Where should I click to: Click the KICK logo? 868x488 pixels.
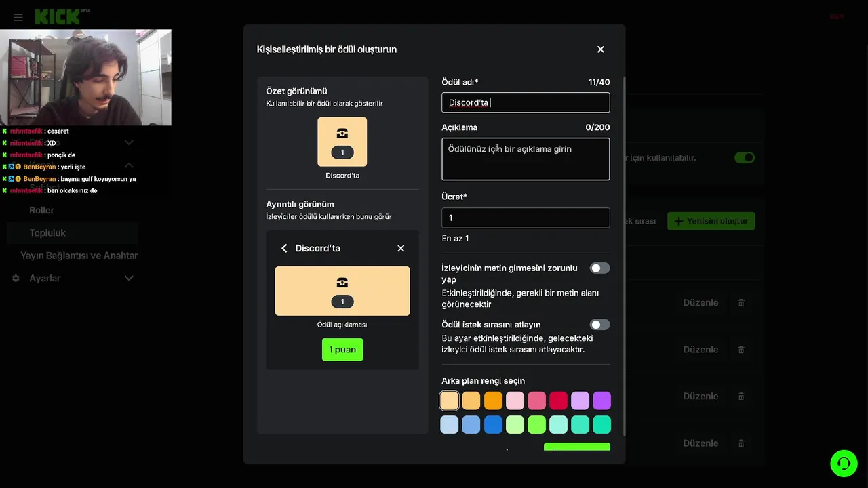[58, 17]
